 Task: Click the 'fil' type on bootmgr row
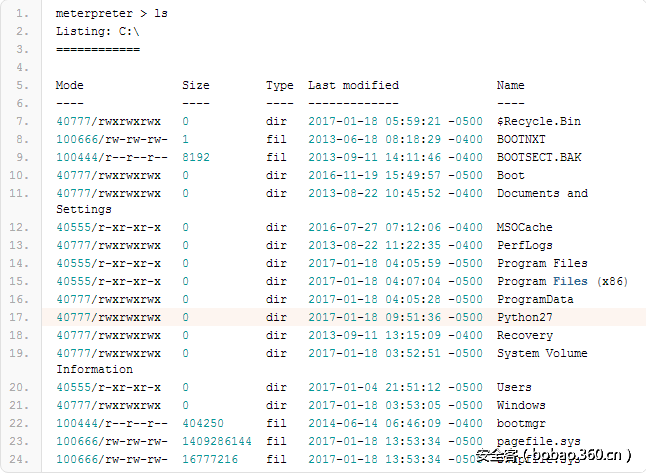[276, 424]
